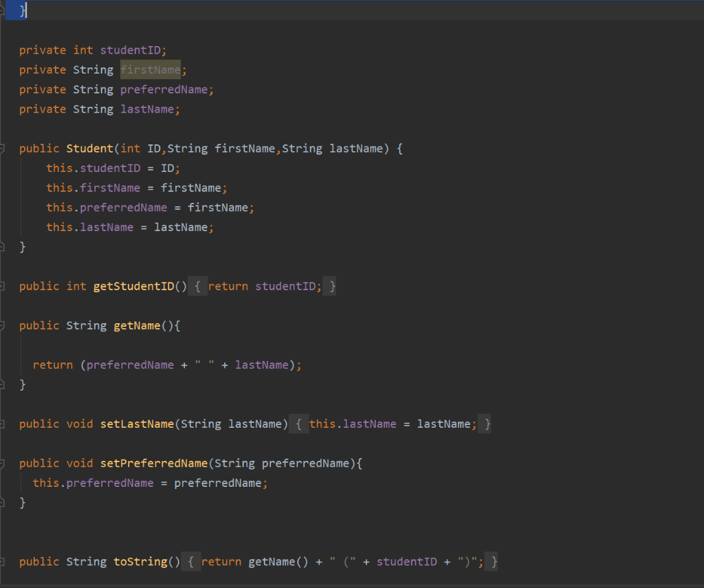
Task: Click the preferredName field declaration
Action: click(164, 89)
